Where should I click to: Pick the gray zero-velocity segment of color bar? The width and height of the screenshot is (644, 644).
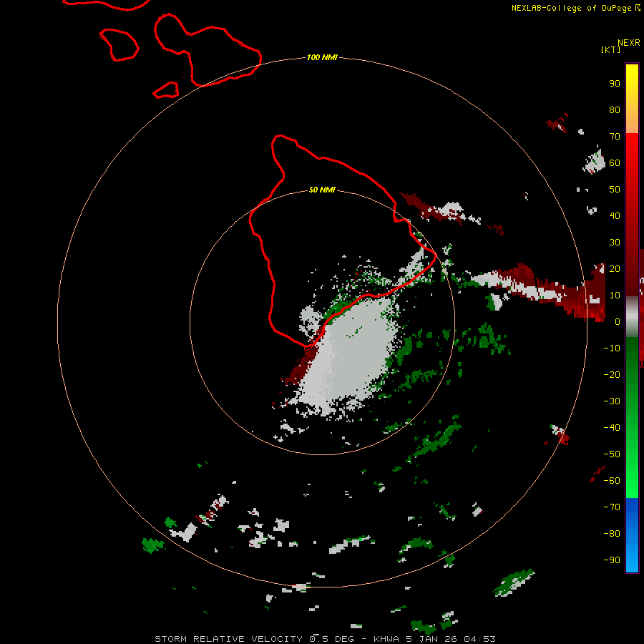[x=632, y=316]
